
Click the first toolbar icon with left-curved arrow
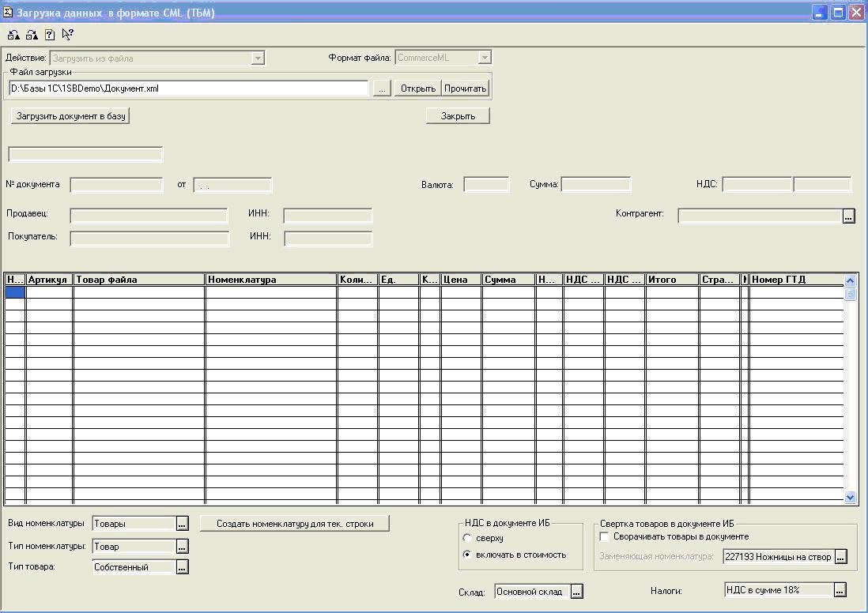point(13,35)
